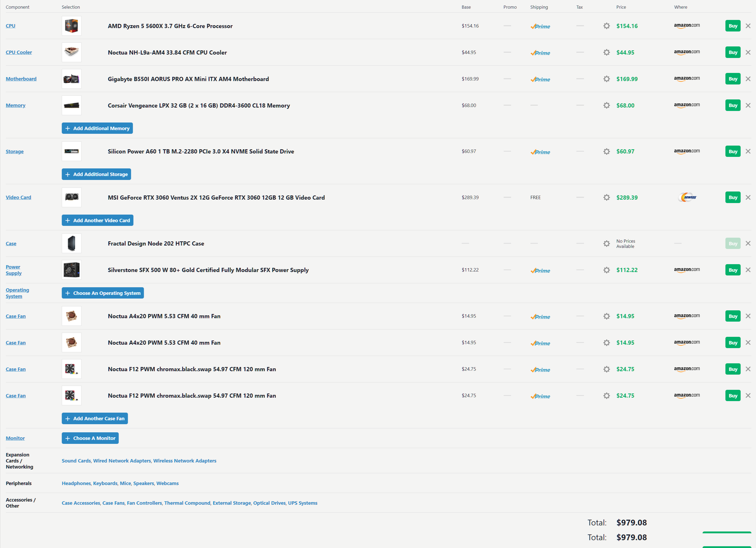Image resolution: width=756 pixels, height=548 pixels.
Task: Open the MSI RTX 3060 Ventus thumbnail
Action: click(x=72, y=198)
